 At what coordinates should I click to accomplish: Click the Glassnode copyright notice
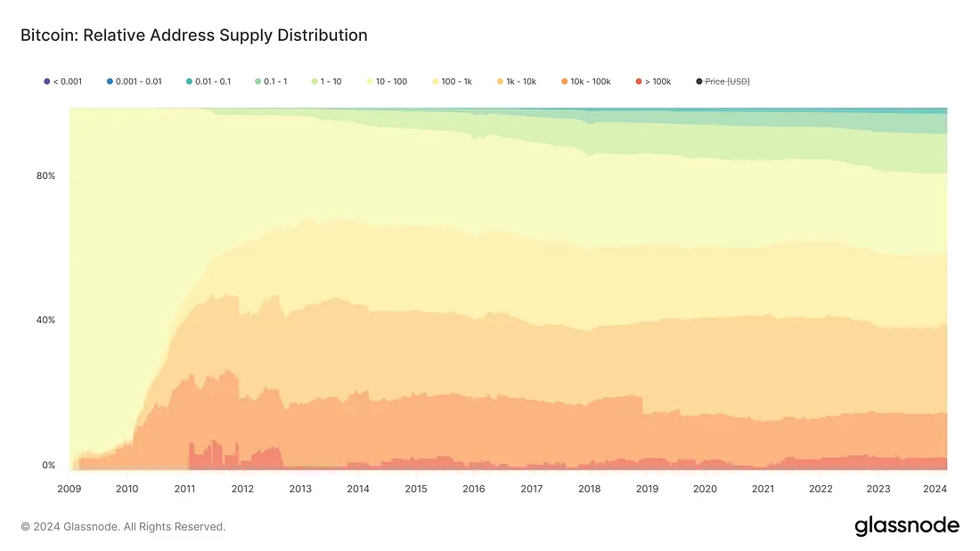click(123, 527)
